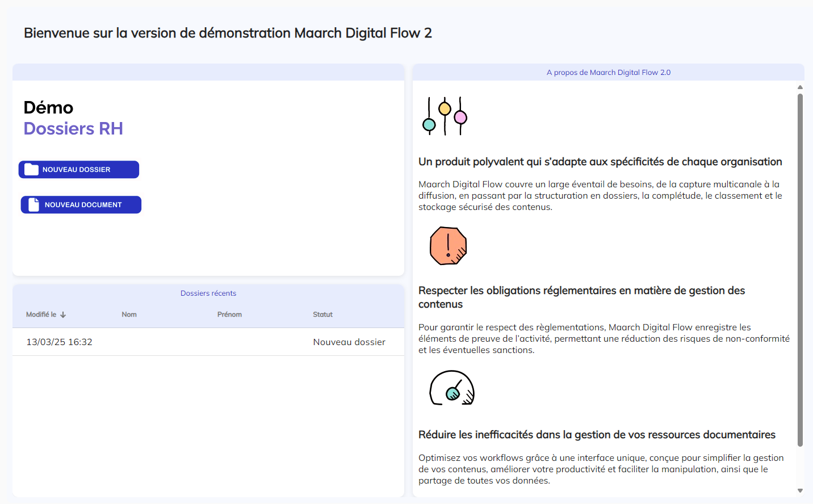Click the folder icon on Nouveau Dossier button
The width and height of the screenshot is (813, 504).
[x=32, y=170]
